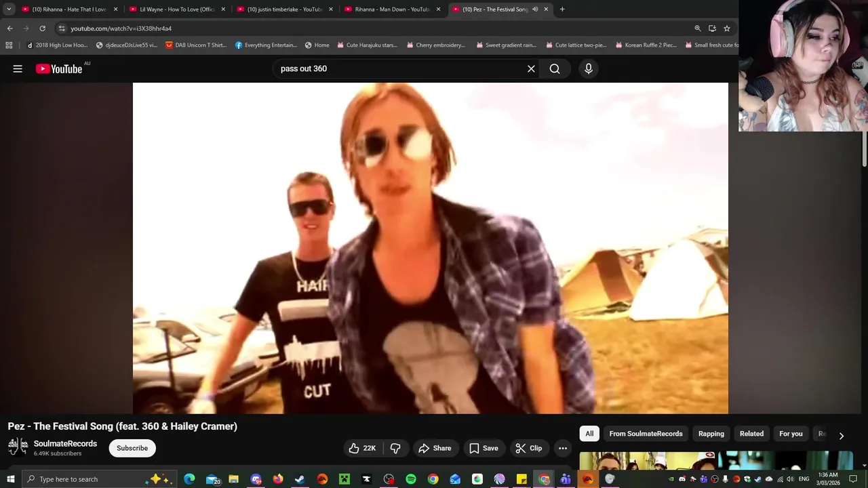Viewport: 868px width, 488px height.
Task: Open the Home bookmark
Action: [317, 45]
